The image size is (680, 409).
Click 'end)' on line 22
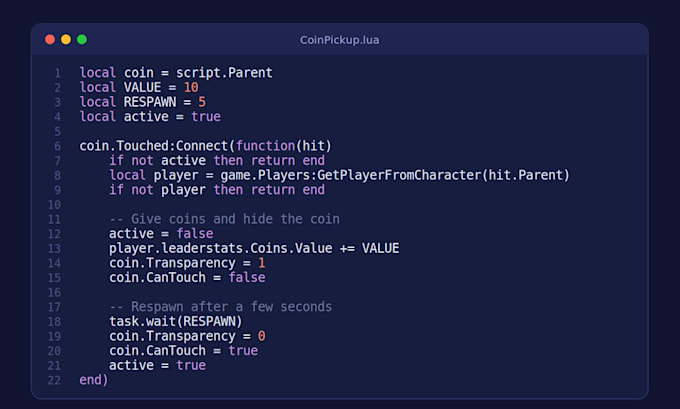tap(94, 380)
